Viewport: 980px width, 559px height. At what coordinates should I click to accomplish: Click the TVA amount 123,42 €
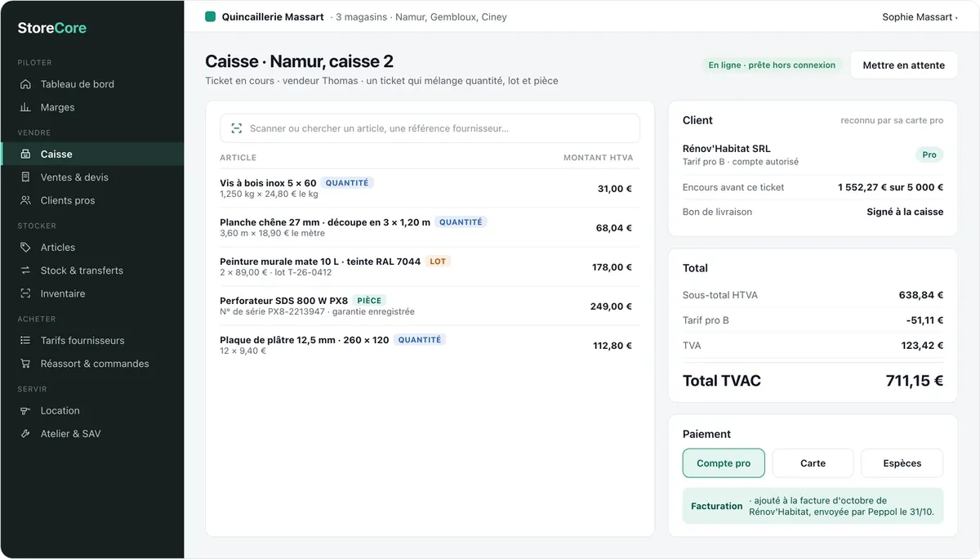[922, 346]
